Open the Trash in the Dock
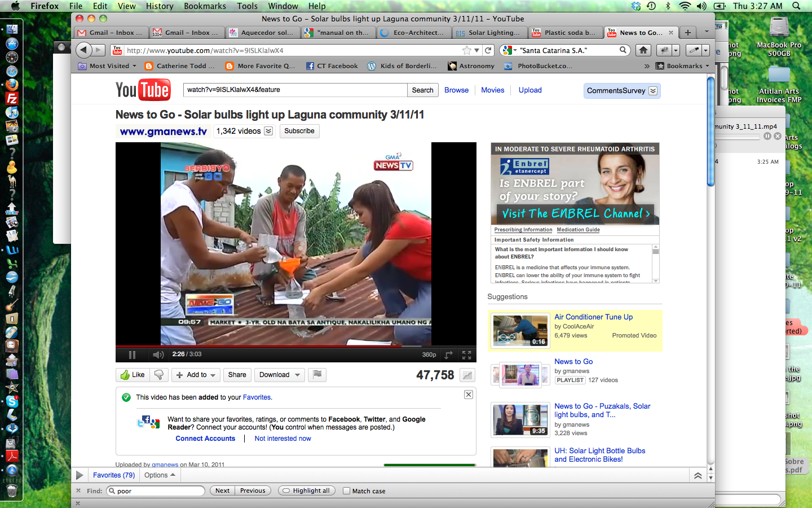 pyautogui.click(x=12, y=490)
